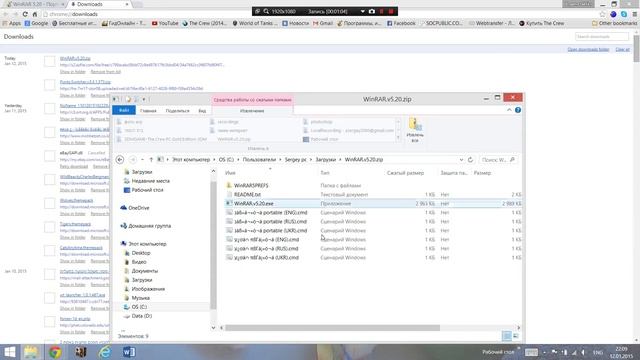The image size is (640, 360).
Task: Open Other bookmarks folder in Chrome
Action: pyautogui.click(x=614, y=23)
